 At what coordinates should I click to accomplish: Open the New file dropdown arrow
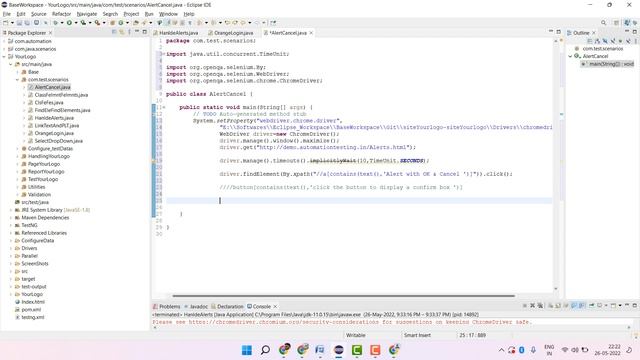point(12,23)
